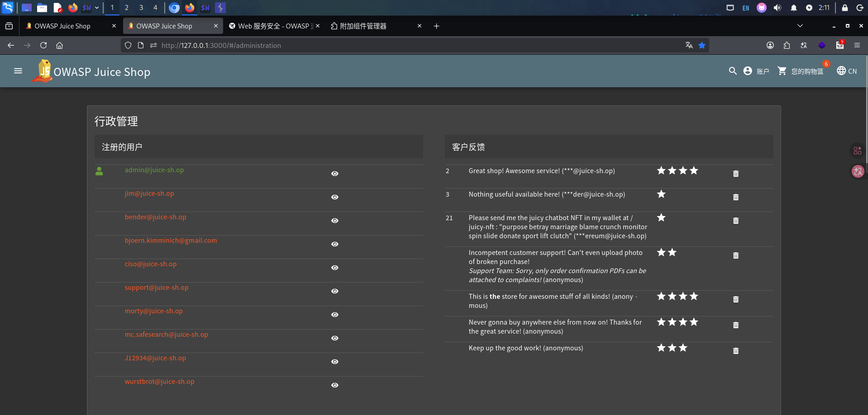Open the list all tabs dropdown

tap(800, 26)
